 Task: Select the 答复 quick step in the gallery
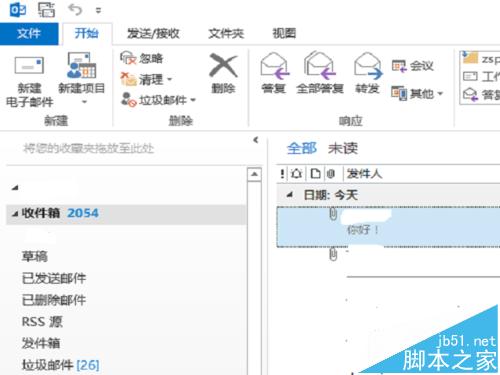482,95
